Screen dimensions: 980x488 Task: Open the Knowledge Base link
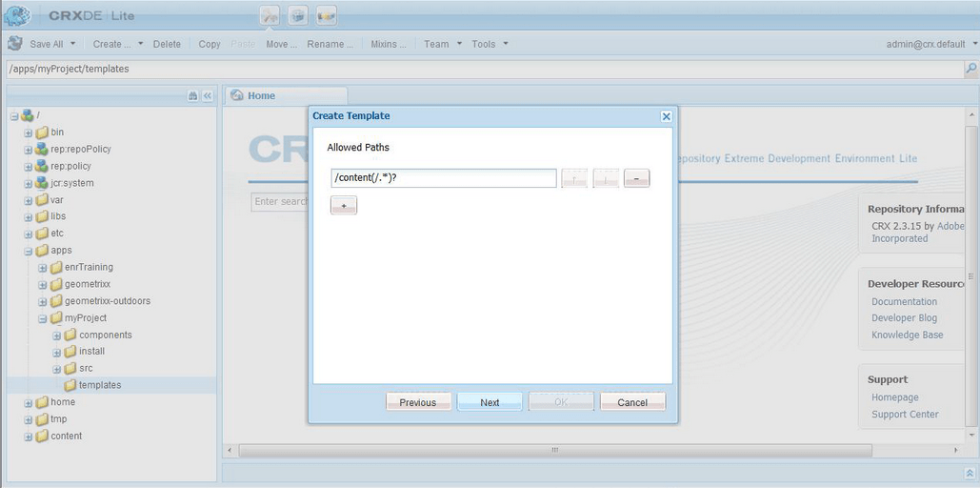pyautogui.click(x=908, y=335)
